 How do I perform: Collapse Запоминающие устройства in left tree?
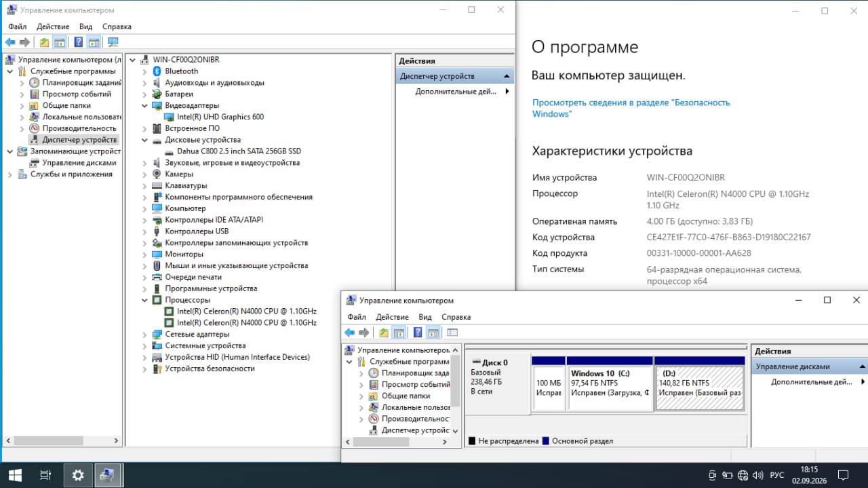9,151
